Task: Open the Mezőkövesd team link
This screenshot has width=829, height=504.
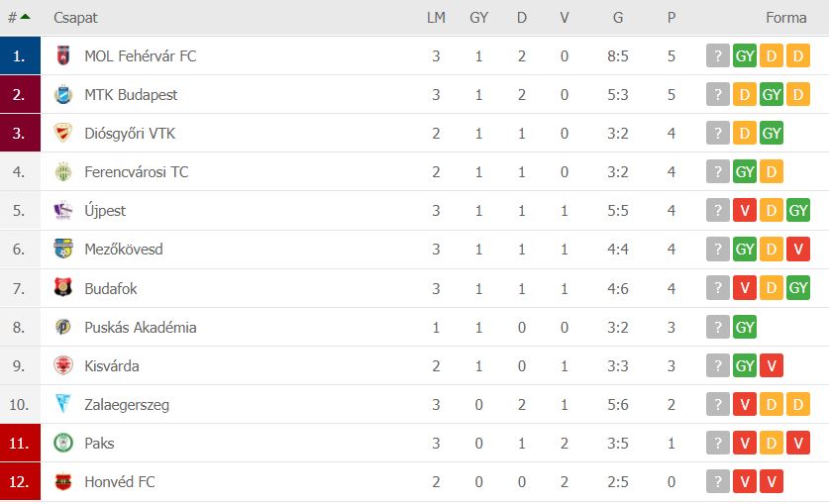Action: point(124,250)
